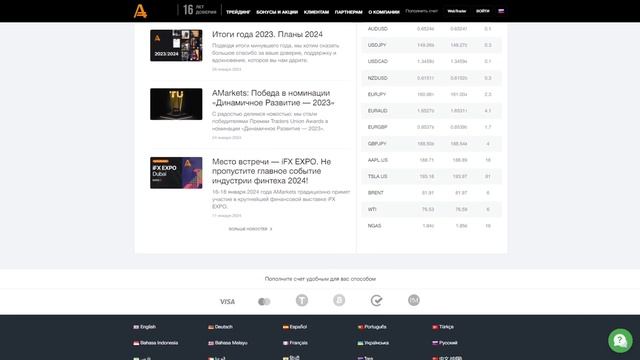Open the green live chat support bubble
Screen dimensions: 640x360
[x=620, y=340]
